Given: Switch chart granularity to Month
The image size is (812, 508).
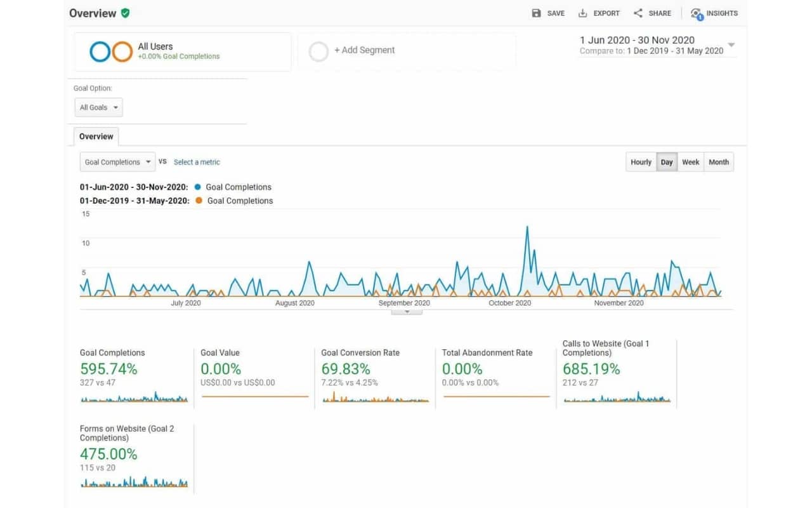Looking at the screenshot, I should click(x=718, y=162).
